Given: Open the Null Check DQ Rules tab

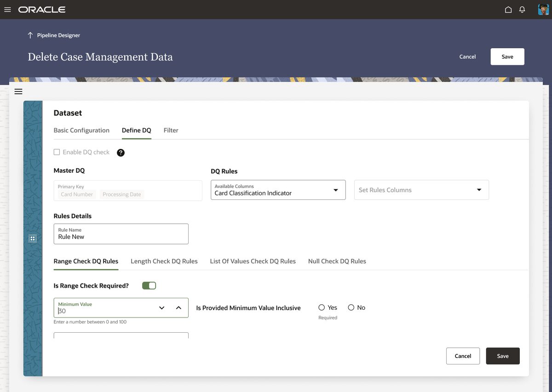Looking at the screenshot, I should [x=337, y=261].
